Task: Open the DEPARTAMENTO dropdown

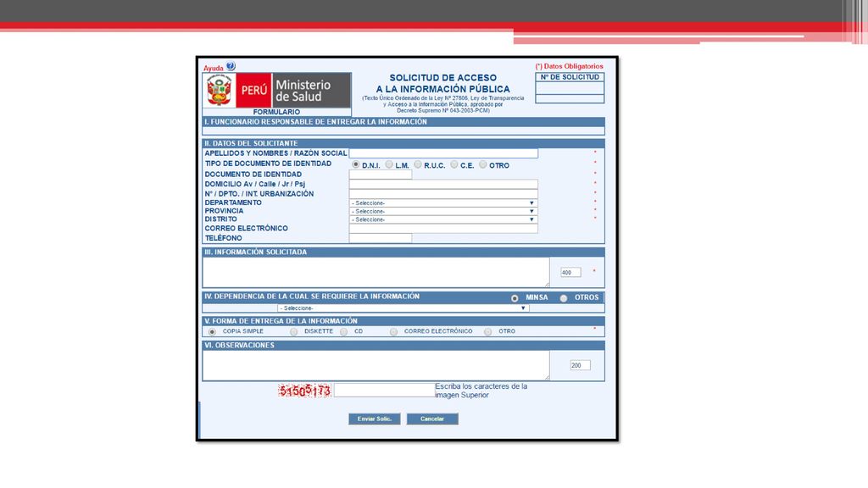Action: click(x=442, y=203)
